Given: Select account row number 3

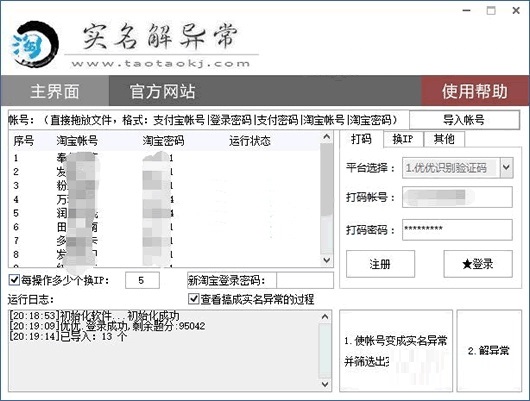Looking at the screenshot, I should [x=164, y=186].
